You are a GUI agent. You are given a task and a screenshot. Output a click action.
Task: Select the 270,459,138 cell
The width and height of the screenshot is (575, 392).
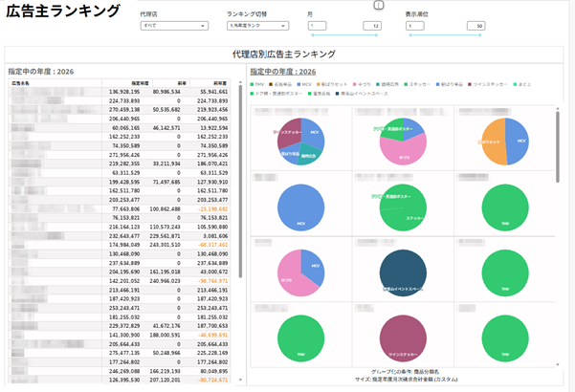pos(124,110)
